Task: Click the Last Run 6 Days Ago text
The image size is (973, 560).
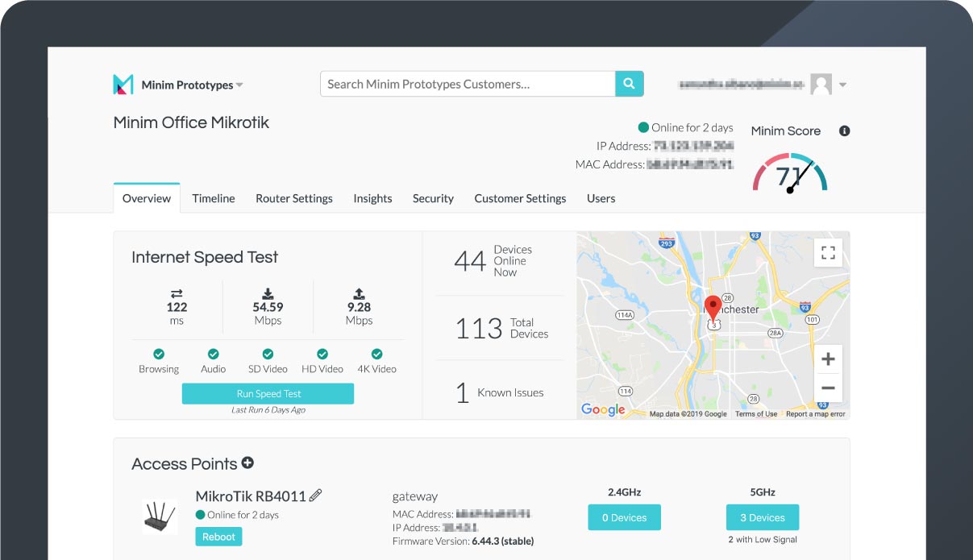Action: pyautogui.click(x=268, y=410)
